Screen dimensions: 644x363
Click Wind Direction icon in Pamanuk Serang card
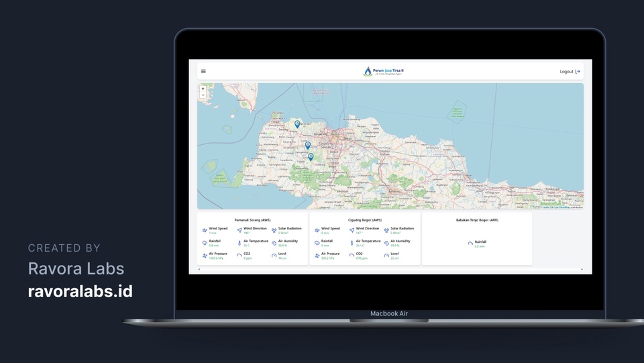click(239, 230)
